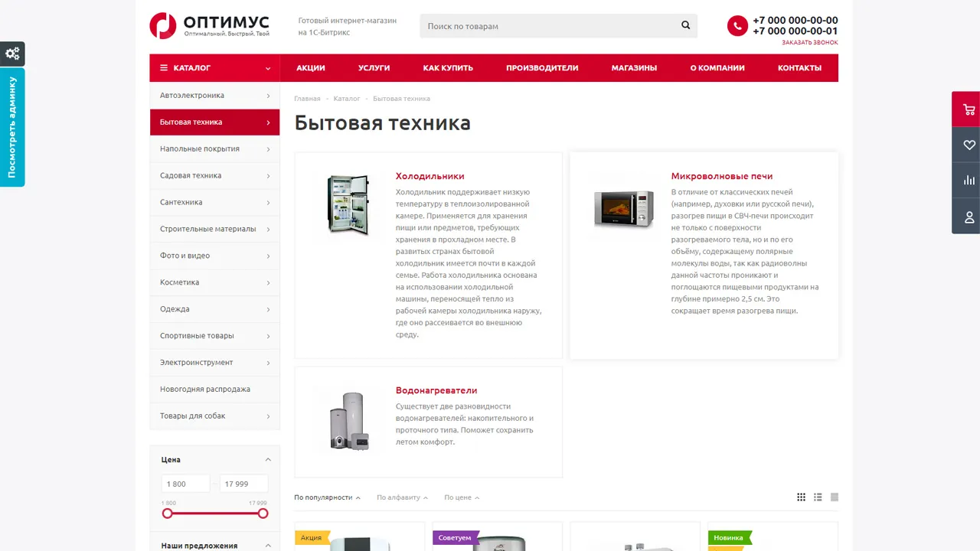Click the minimum price field 1 800
980x551 pixels.
tap(185, 484)
